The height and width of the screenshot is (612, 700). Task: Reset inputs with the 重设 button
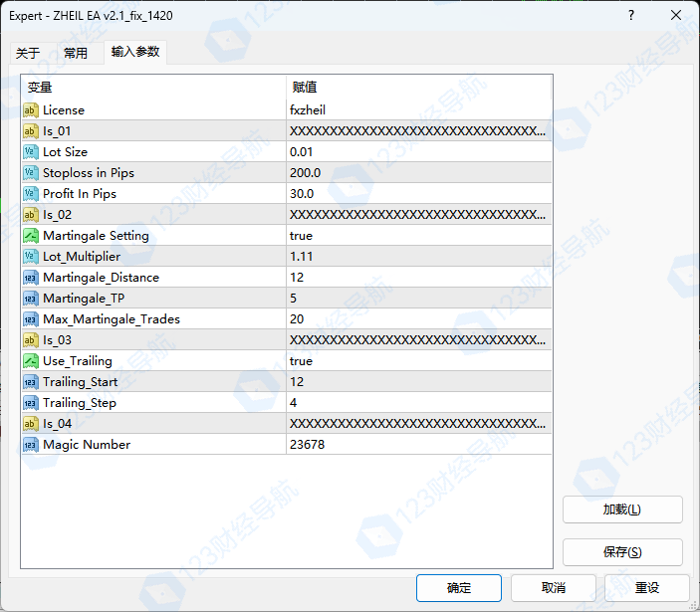click(647, 588)
